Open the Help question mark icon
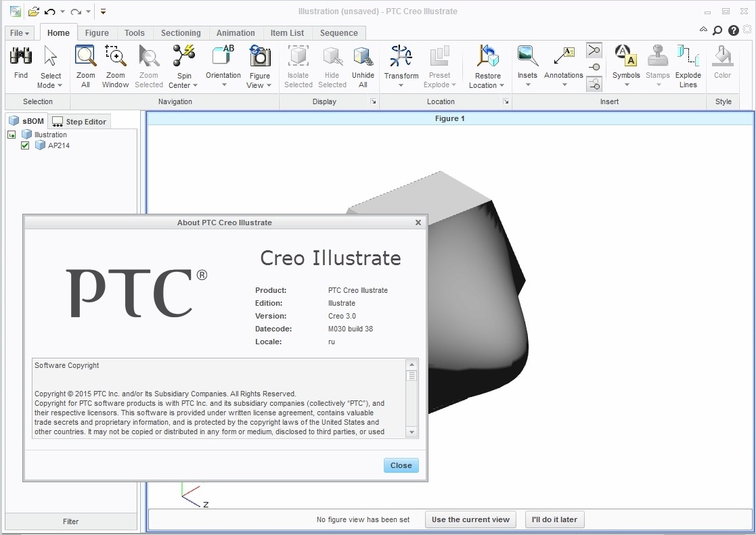This screenshot has height=535, width=756. pyautogui.click(x=734, y=31)
